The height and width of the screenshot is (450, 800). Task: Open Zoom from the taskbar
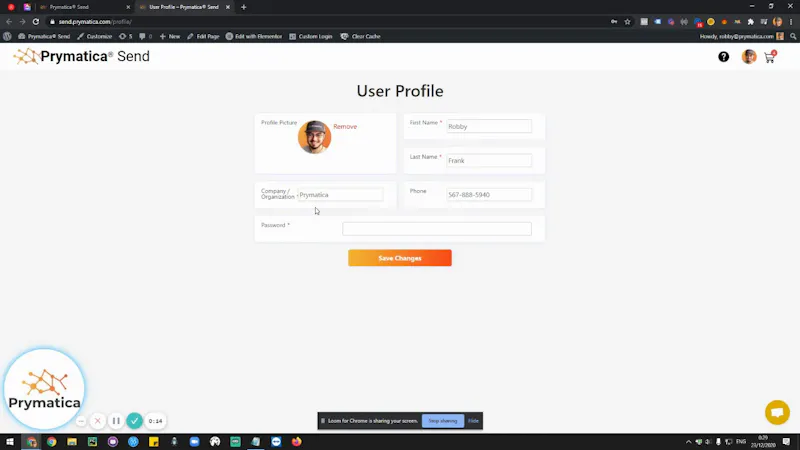coord(194,442)
